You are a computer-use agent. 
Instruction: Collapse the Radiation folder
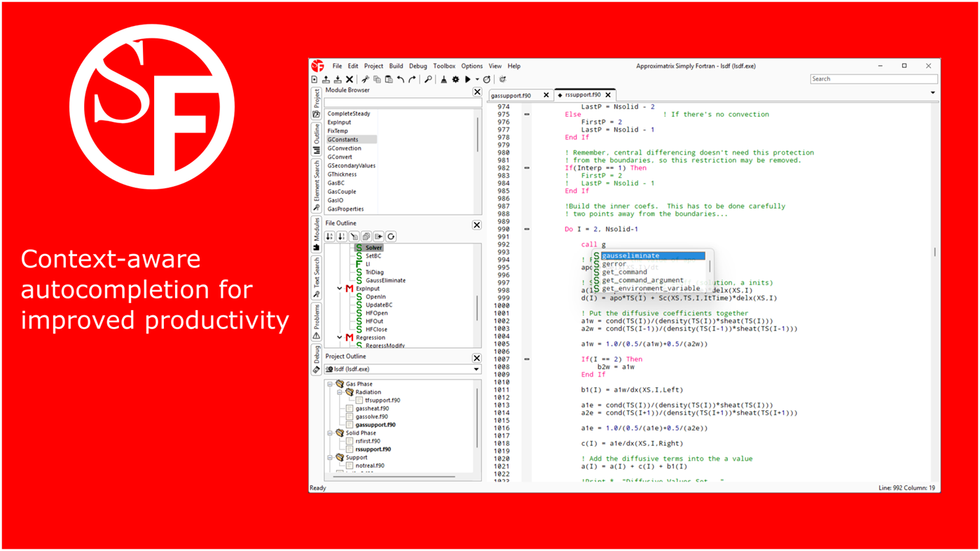tap(339, 392)
